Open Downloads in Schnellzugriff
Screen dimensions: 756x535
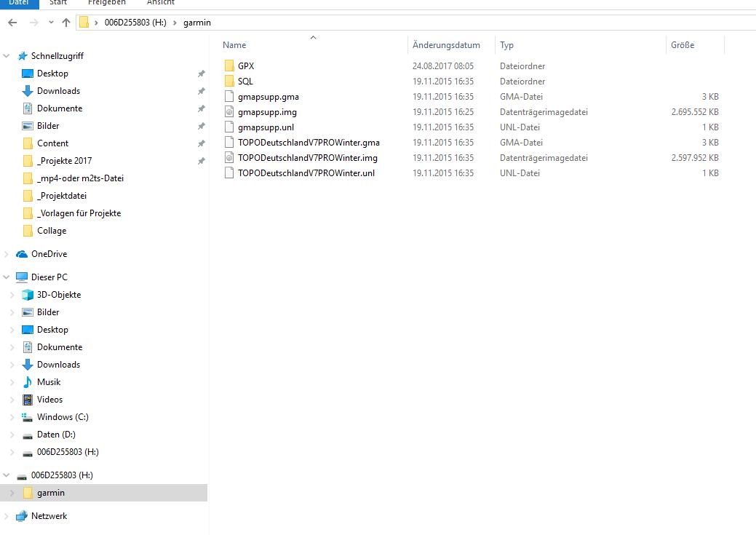[x=58, y=91]
